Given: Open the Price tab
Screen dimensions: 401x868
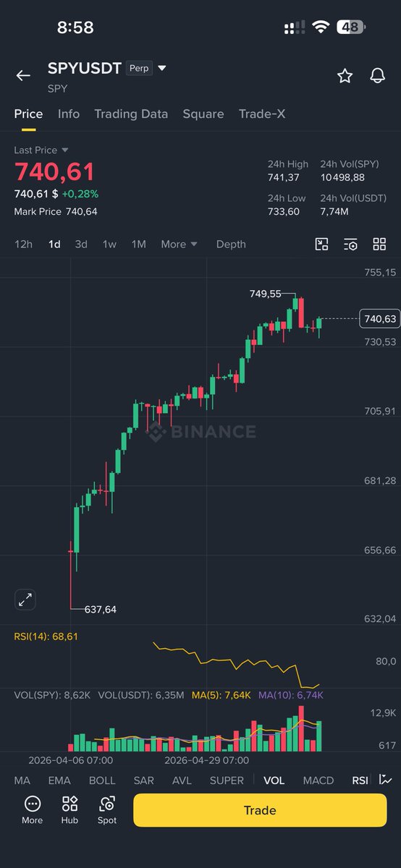Looking at the screenshot, I should [28, 114].
